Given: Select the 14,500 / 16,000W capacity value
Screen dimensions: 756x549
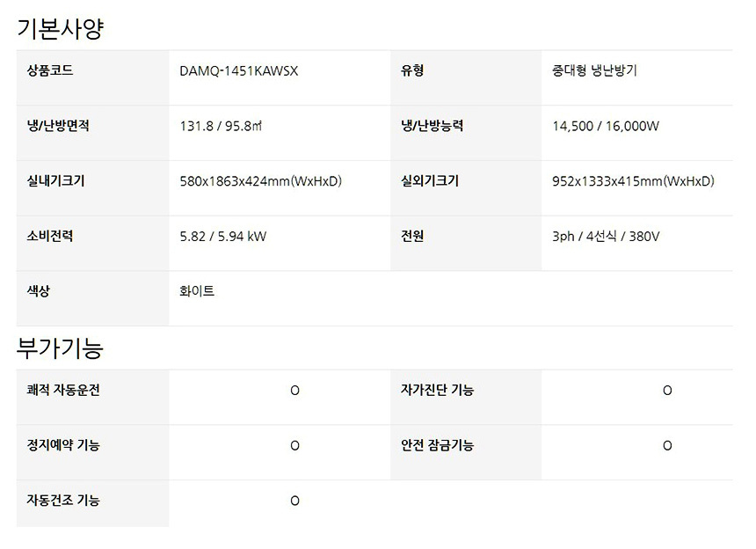Looking at the screenshot, I should tap(606, 127).
